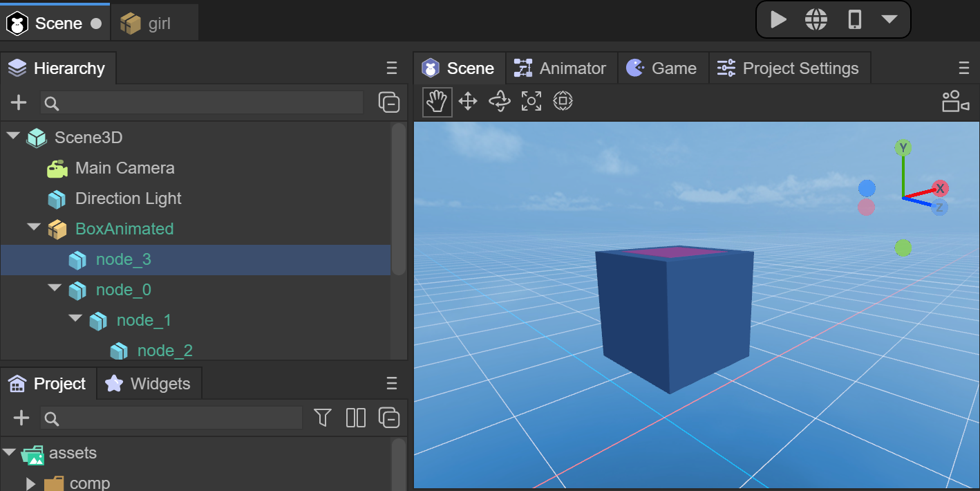Click the green Y axis gizmo handle
The image size is (980, 491).
903,147
